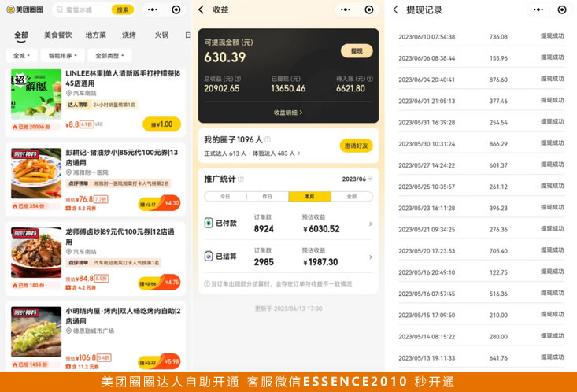Click the 赚¥1.00 button on LINLEE
This screenshot has width=577, height=392.
pos(162,124)
